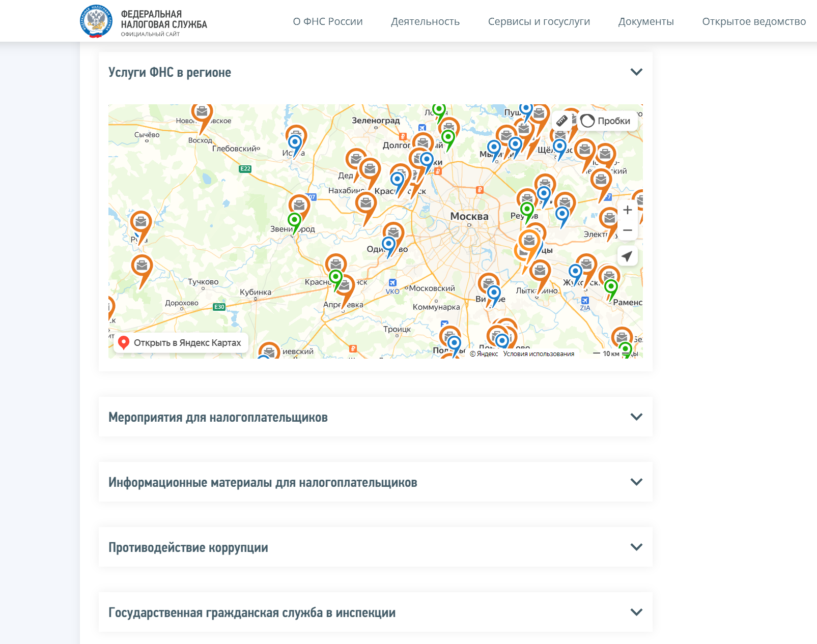Viewport: 817px width, 644px height.
Task: Select green marker next to Раменское
Action: pos(611,287)
